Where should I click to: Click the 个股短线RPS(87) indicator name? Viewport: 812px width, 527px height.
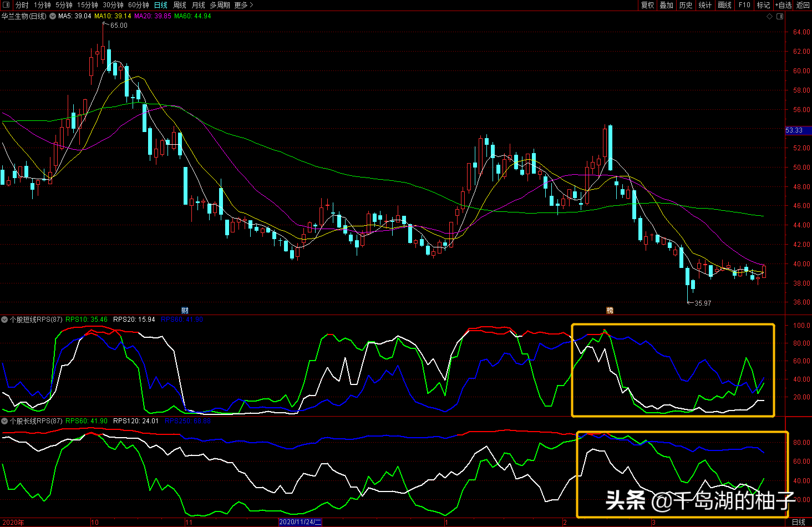point(36,320)
